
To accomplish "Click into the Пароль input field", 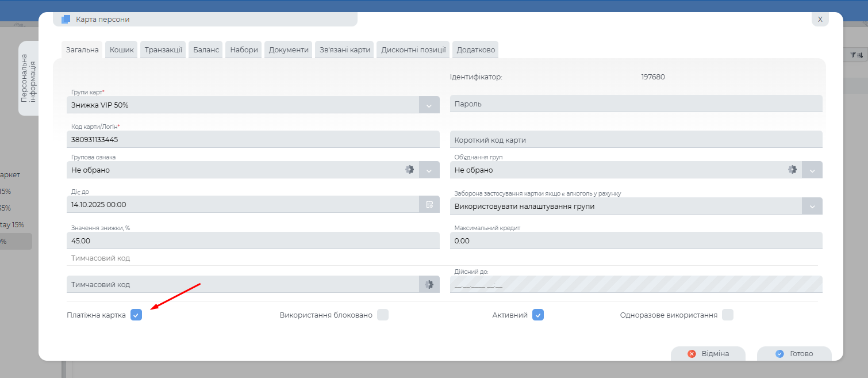I will 635,104.
